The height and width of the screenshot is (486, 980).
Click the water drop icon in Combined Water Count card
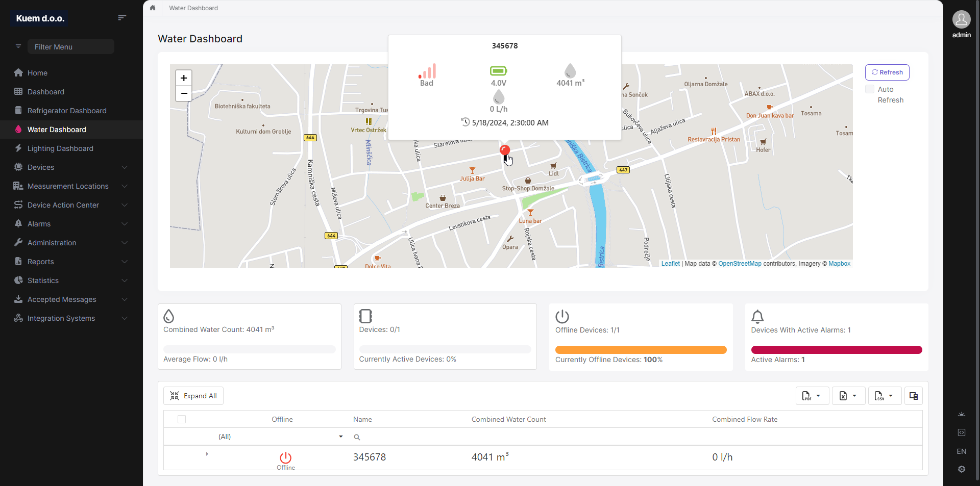pos(168,316)
